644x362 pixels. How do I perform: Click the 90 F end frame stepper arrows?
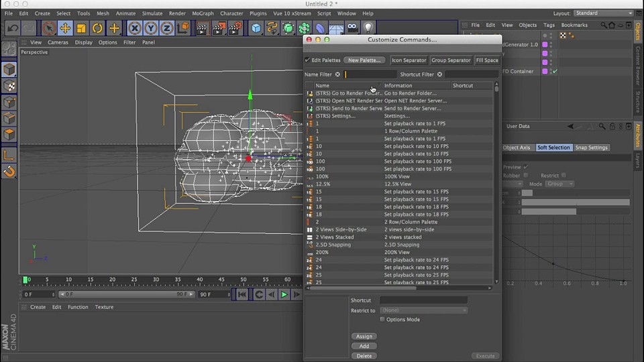click(x=229, y=294)
